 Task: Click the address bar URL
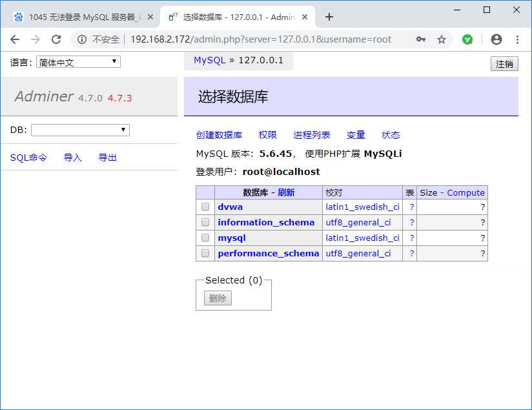pyautogui.click(x=261, y=40)
